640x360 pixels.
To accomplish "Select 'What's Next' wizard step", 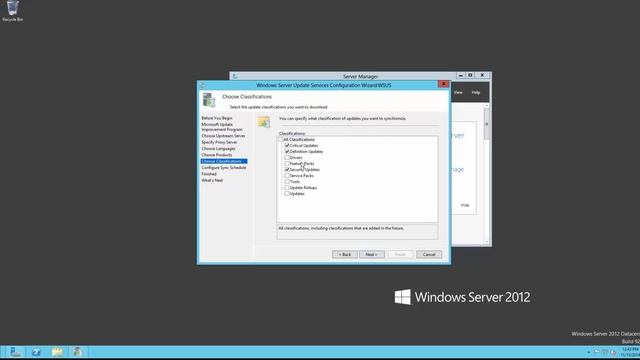I will point(212,180).
